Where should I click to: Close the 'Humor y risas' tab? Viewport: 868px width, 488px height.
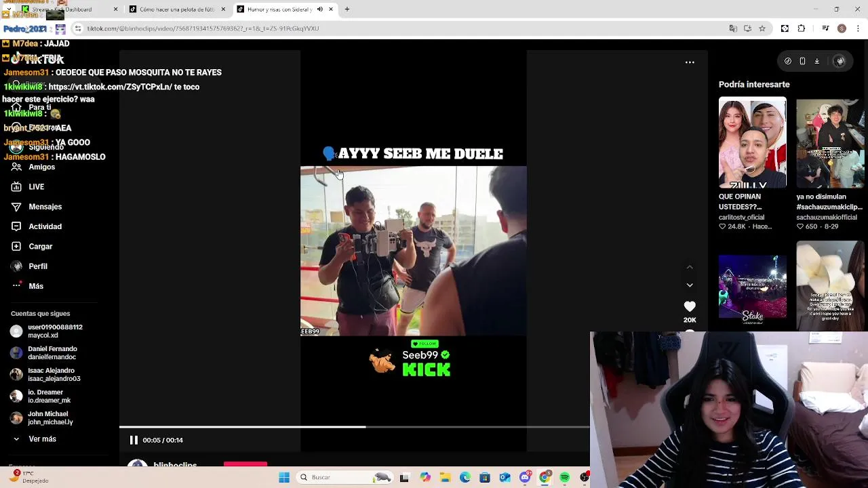point(331,9)
